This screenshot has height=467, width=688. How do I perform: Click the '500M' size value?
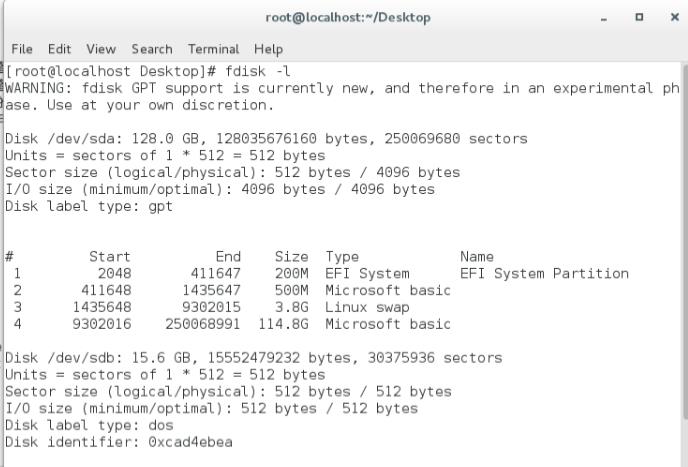click(291, 290)
